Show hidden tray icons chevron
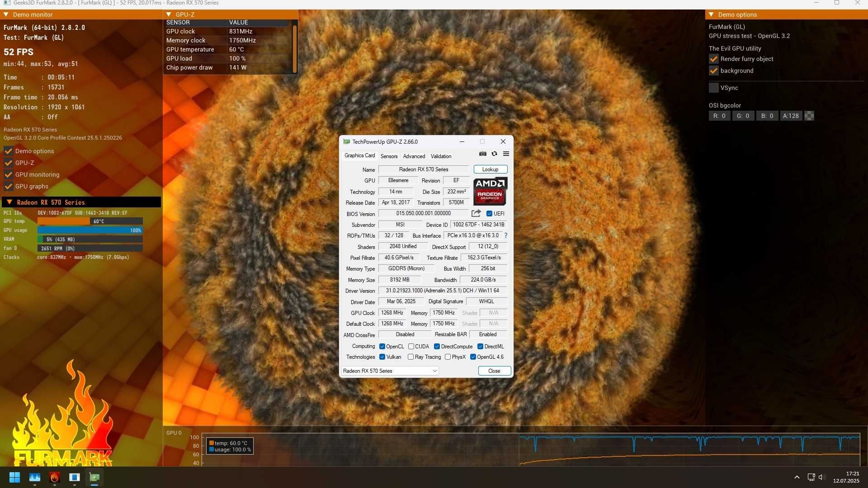Viewport: 868px width, 488px height. [x=797, y=477]
